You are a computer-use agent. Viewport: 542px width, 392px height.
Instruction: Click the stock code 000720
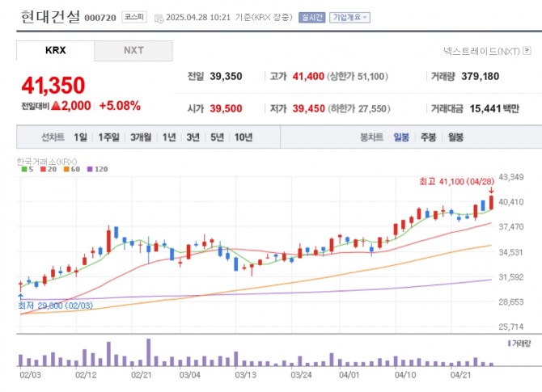[100, 18]
